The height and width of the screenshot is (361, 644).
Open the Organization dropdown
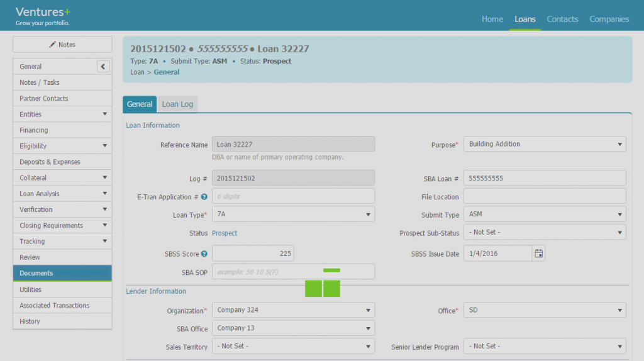pyautogui.click(x=293, y=310)
